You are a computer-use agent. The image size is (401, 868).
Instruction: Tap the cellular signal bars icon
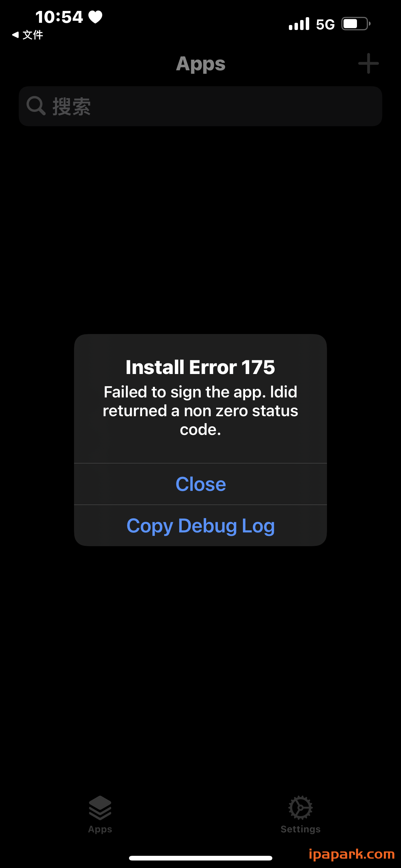[x=299, y=24]
